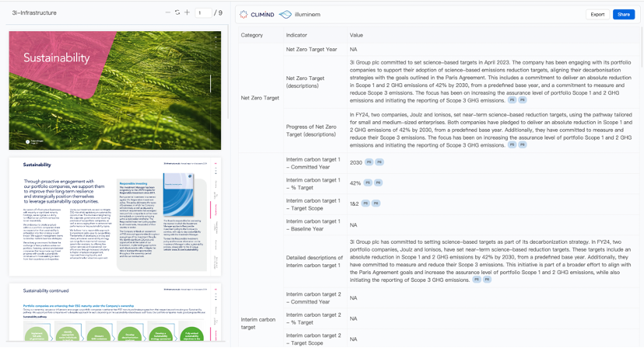Click 'Detailed descriptions of Interim carbon target 1'
The height and width of the screenshot is (348, 644).
(314, 262)
